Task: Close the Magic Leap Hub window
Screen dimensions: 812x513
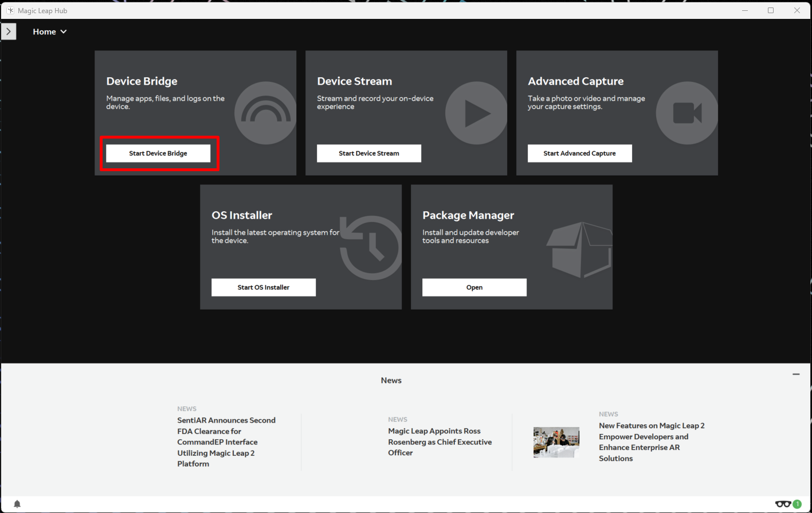Action: [797, 10]
